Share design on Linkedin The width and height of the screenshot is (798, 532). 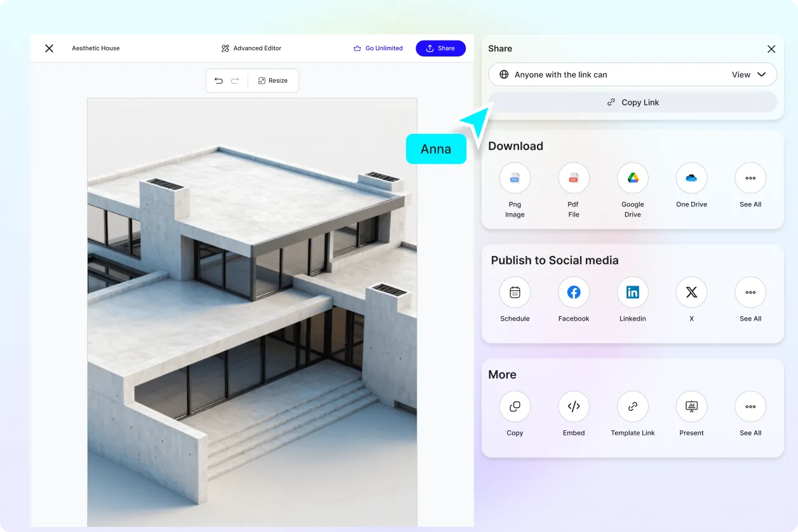click(x=632, y=293)
